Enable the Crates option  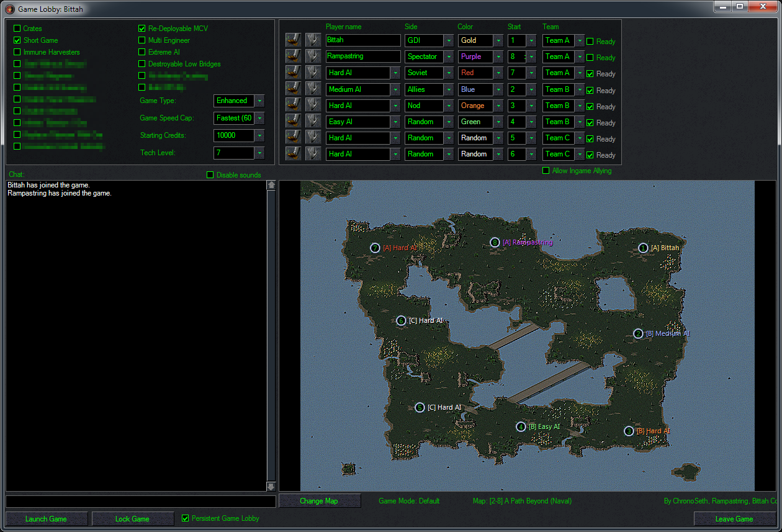[x=17, y=29]
